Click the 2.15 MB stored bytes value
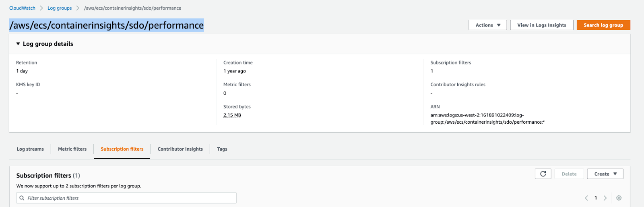Viewport: 644px width, 207px height. [x=232, y=115]
